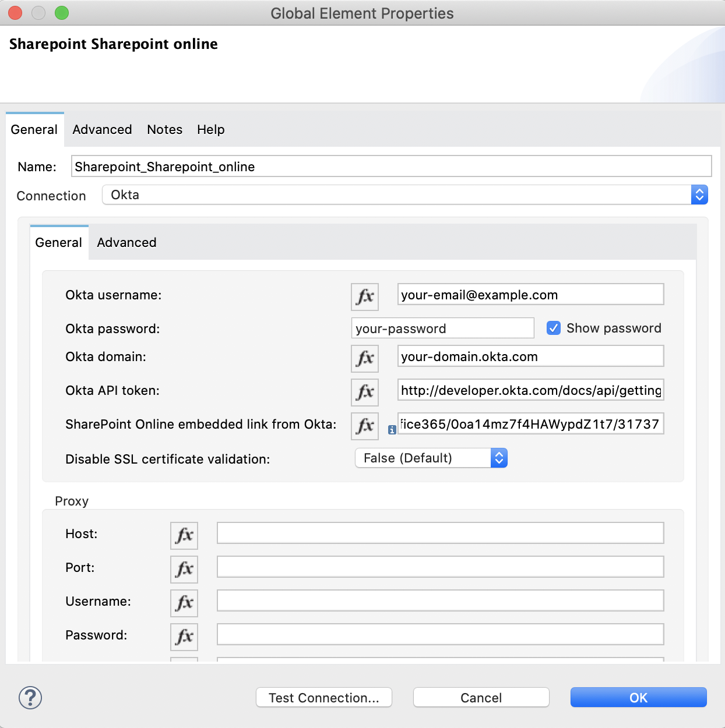Click the fx icon for SharePoint Online embedded link
The image size is (725, 728).
(364, 426)
